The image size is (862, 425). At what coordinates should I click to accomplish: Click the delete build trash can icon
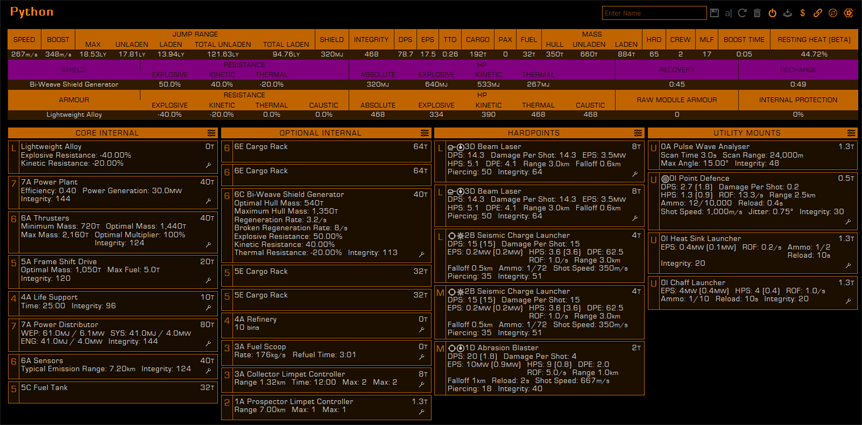click(757, 13)
